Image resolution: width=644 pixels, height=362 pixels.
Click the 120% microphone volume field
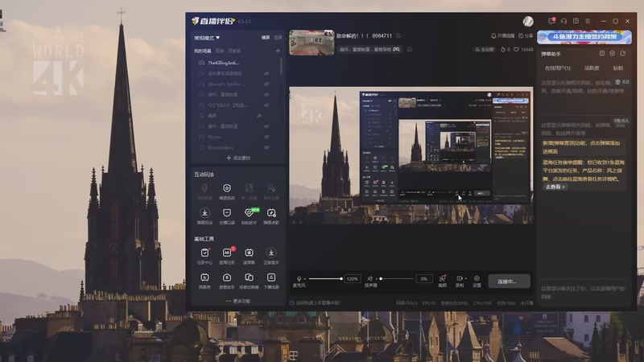[x=353, y=278]
